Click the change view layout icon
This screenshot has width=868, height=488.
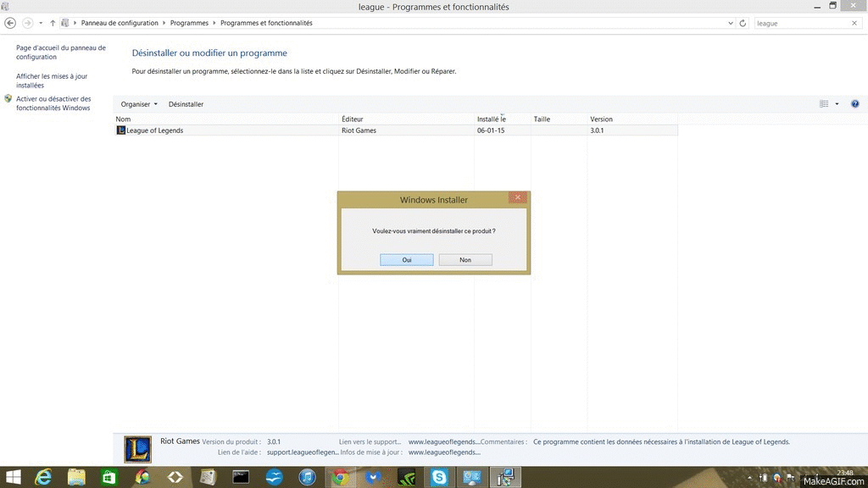tap(824, 104)
